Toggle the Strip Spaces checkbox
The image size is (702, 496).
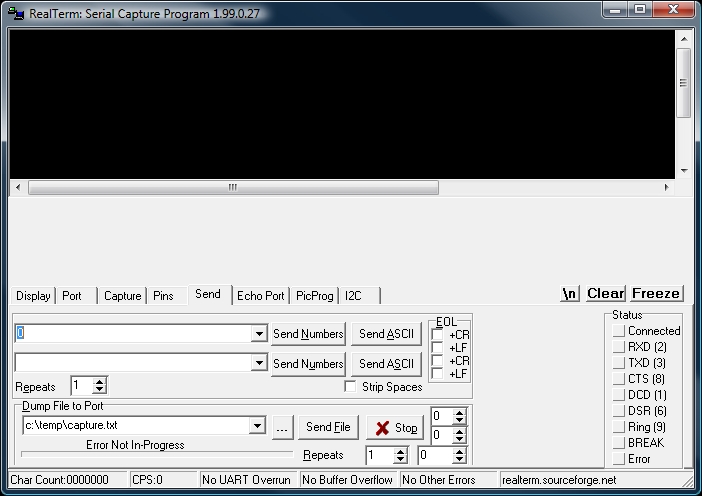tap(350, 386)
